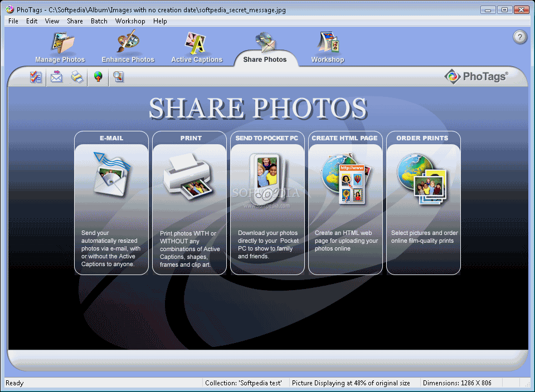This screenshot has height=392, width=535.
Task: Click the PRINT card heading
Action: 191,138
